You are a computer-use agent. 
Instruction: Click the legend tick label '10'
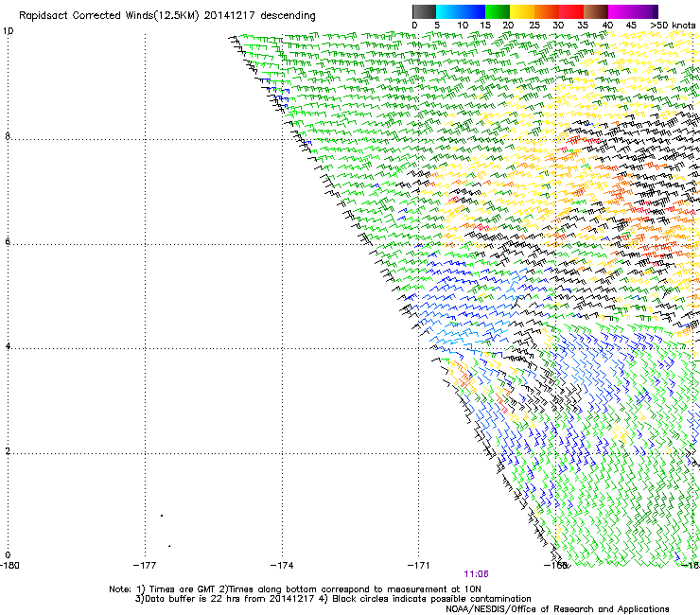(x=463, y=26)
